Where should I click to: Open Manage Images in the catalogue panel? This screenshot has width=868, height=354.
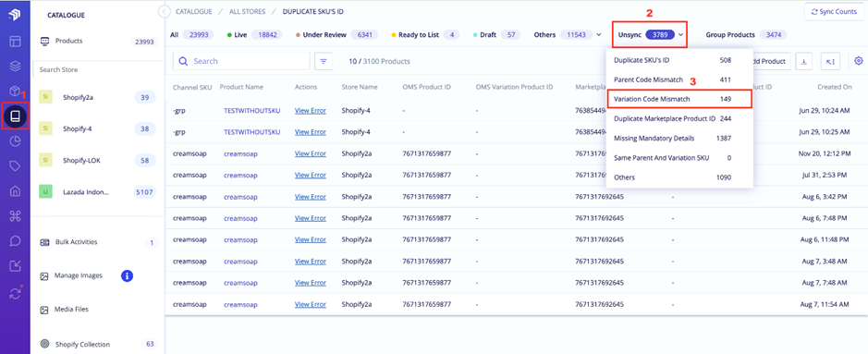click(78, 275)
